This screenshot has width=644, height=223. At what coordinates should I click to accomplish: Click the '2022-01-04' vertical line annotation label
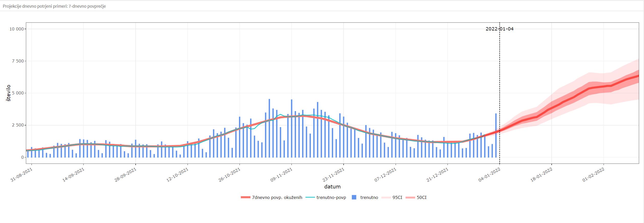click(x=499, y=29)
